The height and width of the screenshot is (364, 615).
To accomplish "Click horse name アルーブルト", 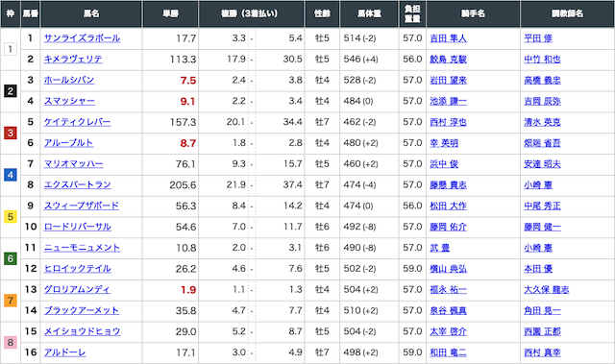I will coord(68,143).
